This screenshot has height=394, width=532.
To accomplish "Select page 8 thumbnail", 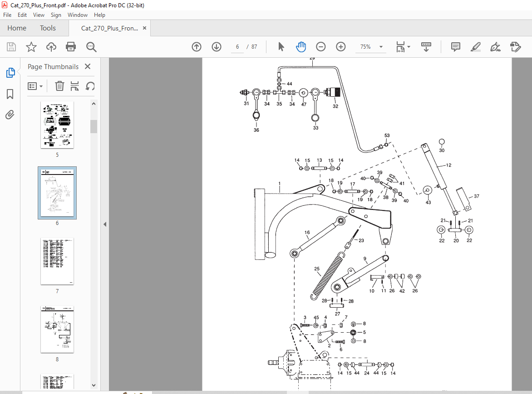I will [x=57, y=329].
